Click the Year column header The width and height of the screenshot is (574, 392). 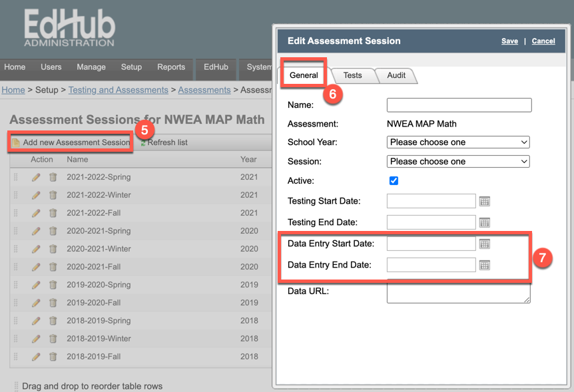(x=248, y=160)
